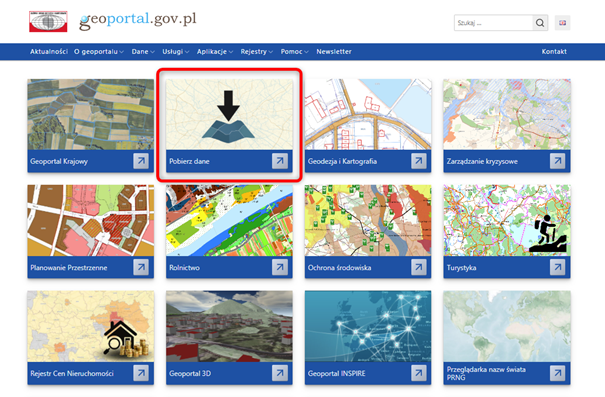Image resolution: width=605 pixels, height=397 pixels.
Task: Open the Pobierz dane arrow icon
Action: pyautogui.click(x=280, y=161)
